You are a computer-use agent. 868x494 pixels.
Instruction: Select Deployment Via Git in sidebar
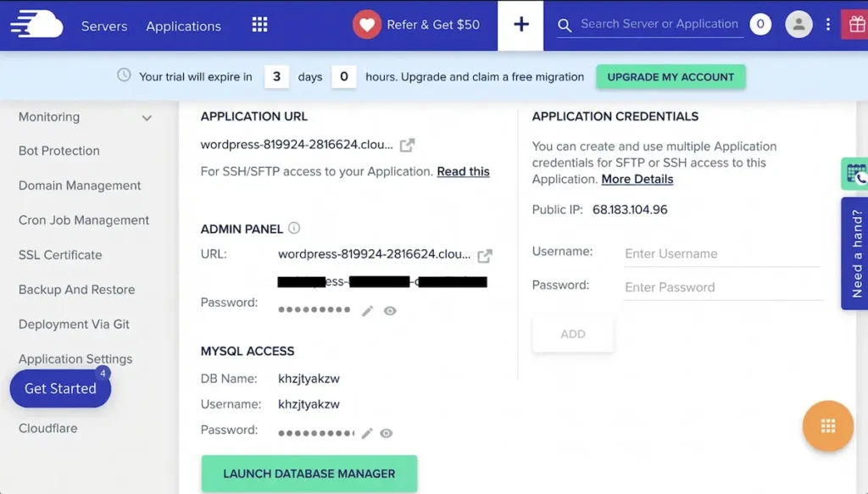[x=74, y=325]
